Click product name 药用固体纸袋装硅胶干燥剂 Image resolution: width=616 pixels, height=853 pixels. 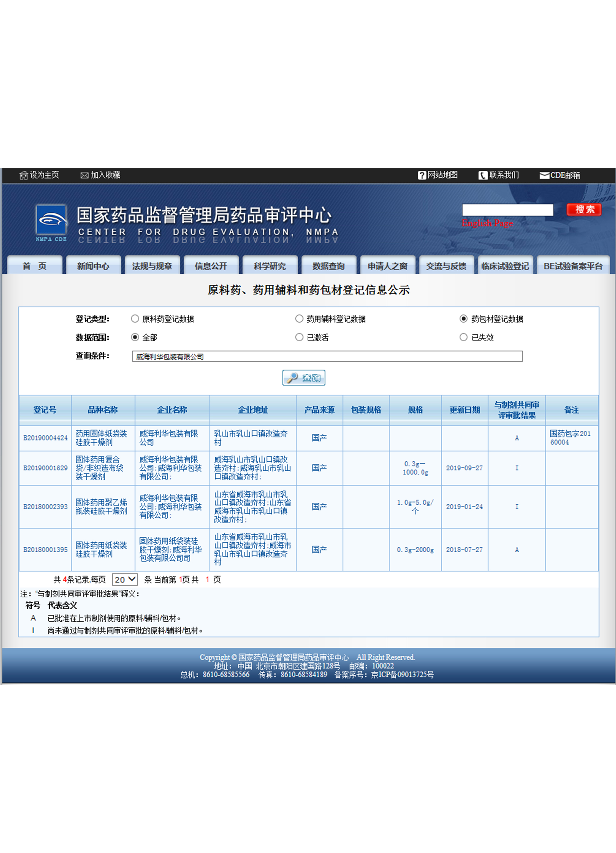[x=101, y=438]
